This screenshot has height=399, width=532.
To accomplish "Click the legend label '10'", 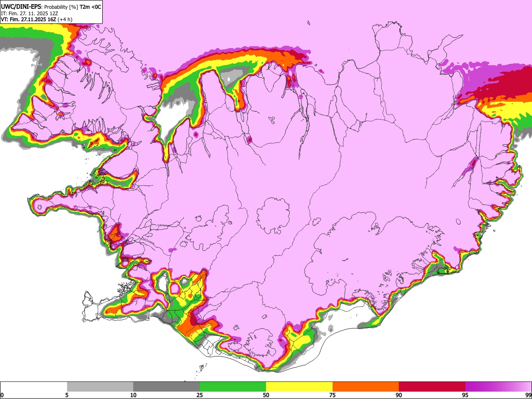I will point(133,395).
